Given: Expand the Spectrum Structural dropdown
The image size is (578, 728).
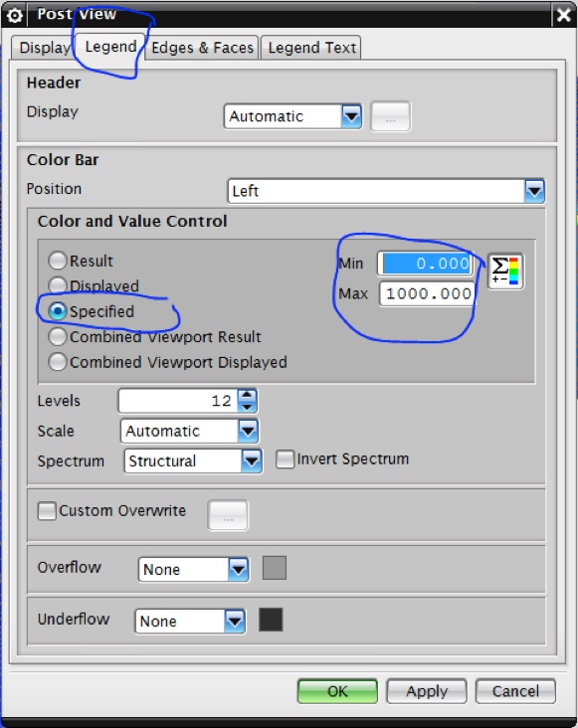Looking at the screenshot, I should tap(193, 461).
